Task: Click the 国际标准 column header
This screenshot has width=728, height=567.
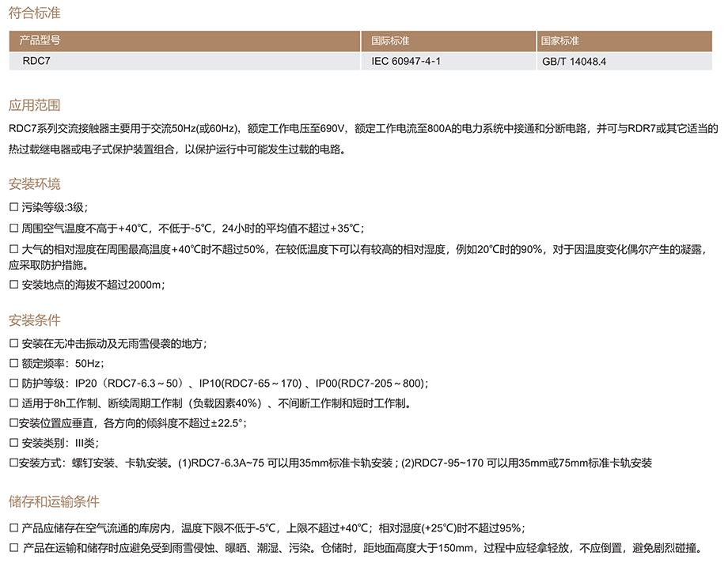Action: (x=390, y=40)
